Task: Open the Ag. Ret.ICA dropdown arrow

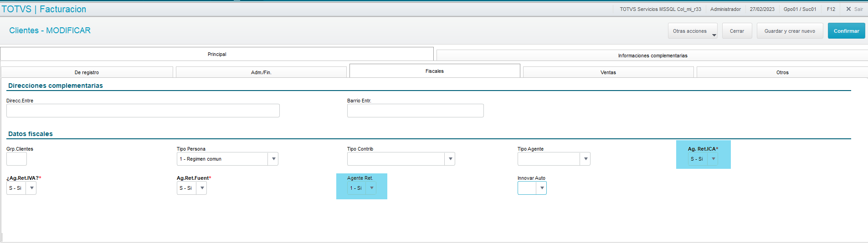Action: [713, 159]
